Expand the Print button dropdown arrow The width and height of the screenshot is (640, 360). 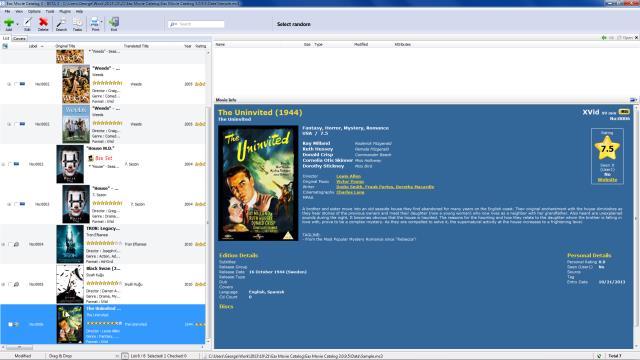pos(102,22)
